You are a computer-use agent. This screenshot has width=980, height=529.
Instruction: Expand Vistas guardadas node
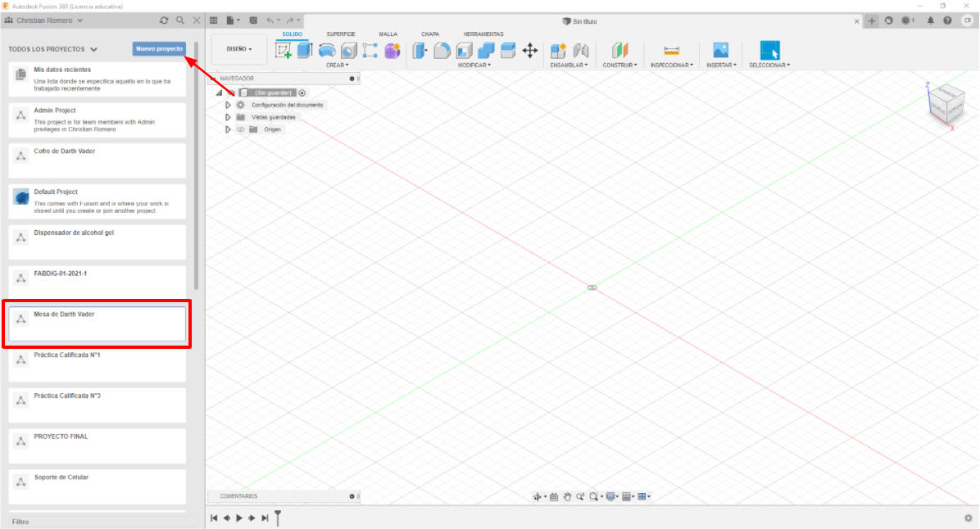(x=228, y=117)
